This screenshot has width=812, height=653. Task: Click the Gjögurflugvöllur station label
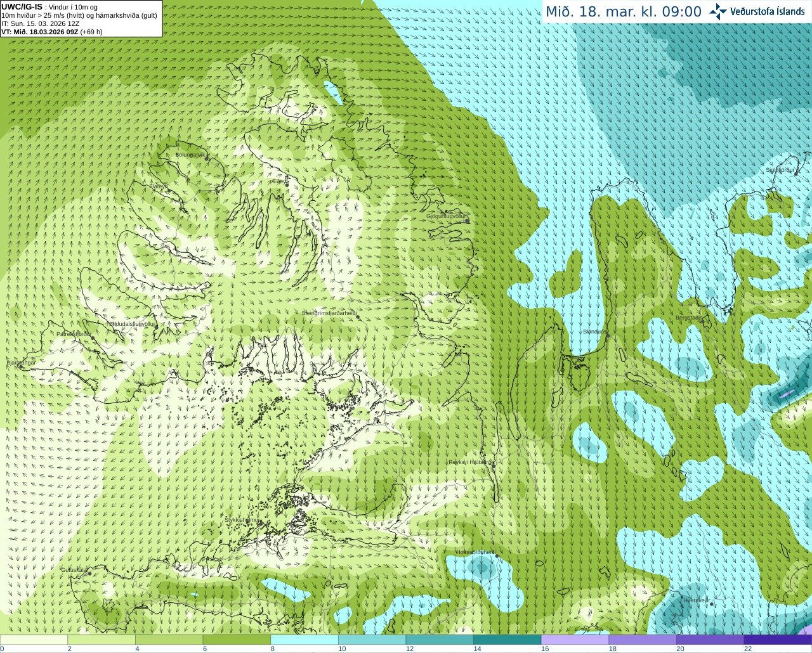446,216
